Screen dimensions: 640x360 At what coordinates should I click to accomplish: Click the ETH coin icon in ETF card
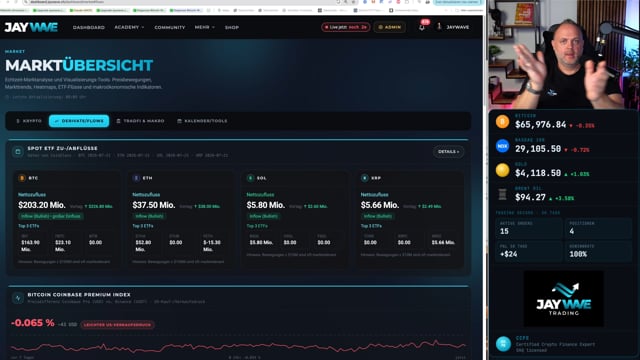[x=136, y=178]
